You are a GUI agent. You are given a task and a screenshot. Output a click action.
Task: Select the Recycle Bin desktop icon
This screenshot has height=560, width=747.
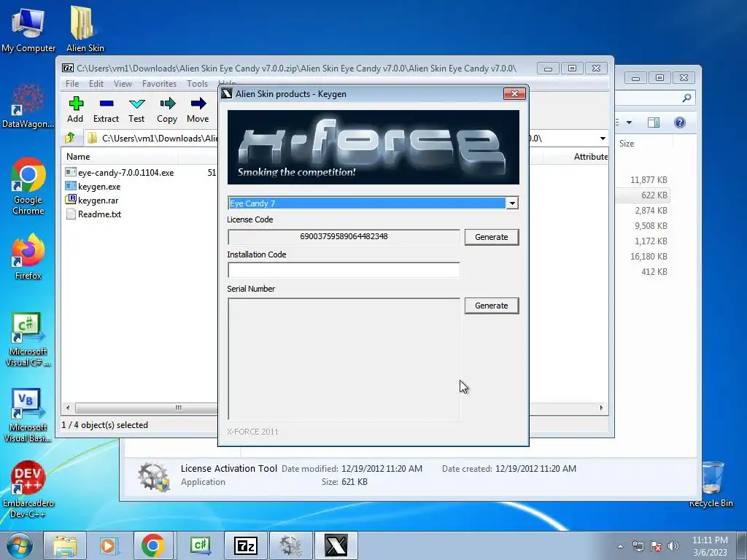point(711,483)
